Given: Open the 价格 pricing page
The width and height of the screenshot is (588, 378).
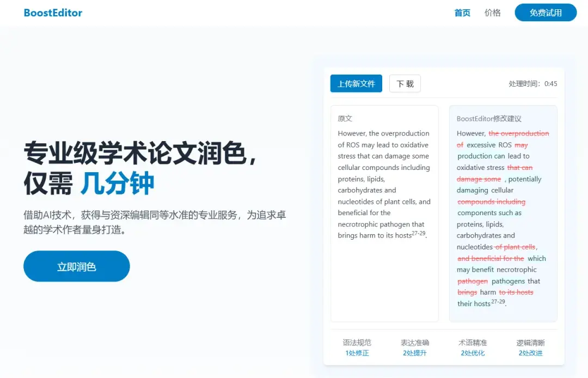Looking at the screenshot, I should [492, 13].
